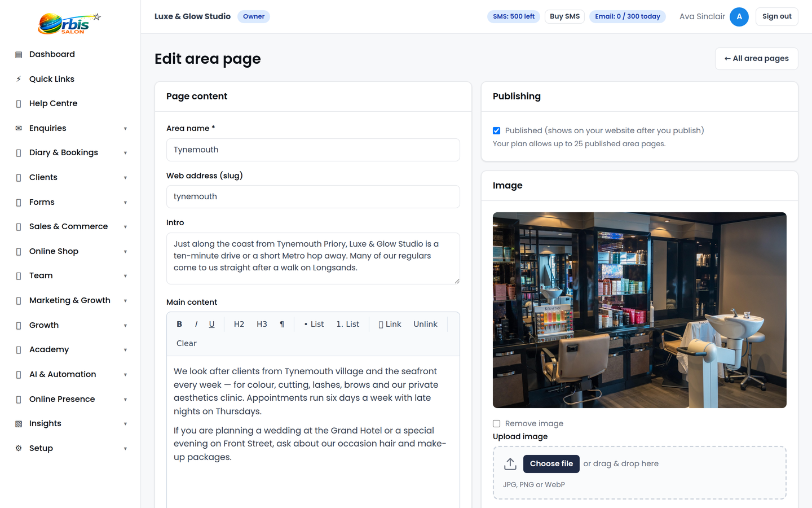Click the Ava Sinclair user name
Screen dimensions: 812x508
pyautogui.click(x=702, y=16)
